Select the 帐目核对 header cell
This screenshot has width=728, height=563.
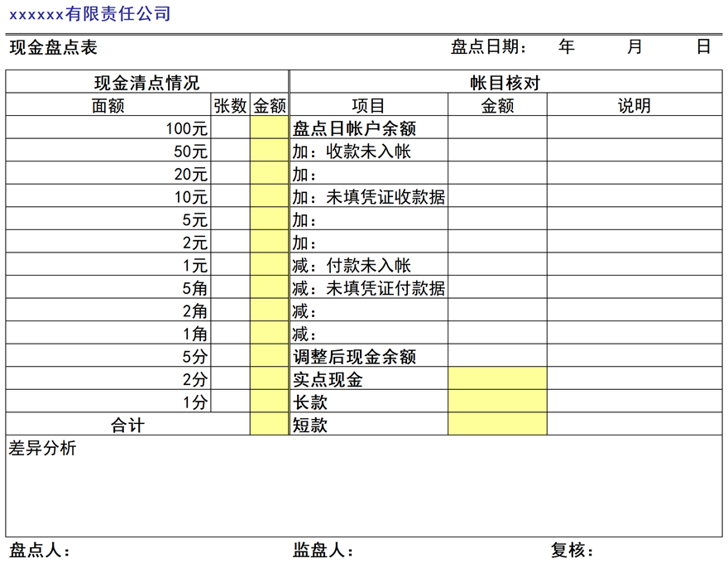tap(505, 82)
